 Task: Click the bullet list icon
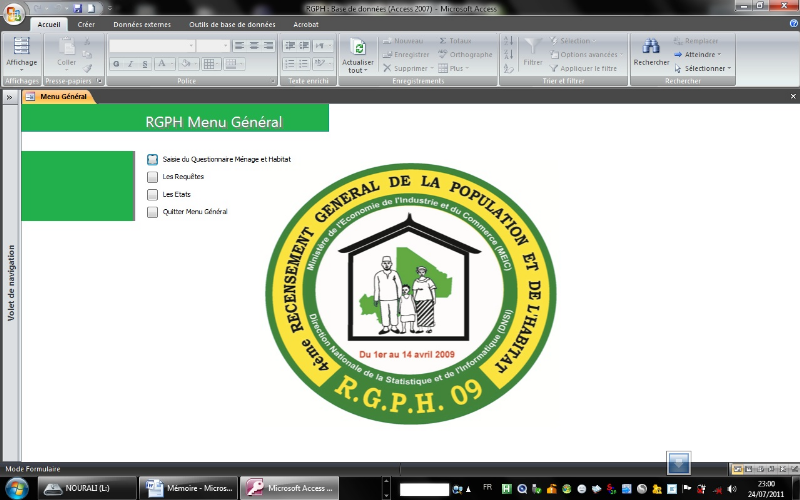click(x=304, y=64)
